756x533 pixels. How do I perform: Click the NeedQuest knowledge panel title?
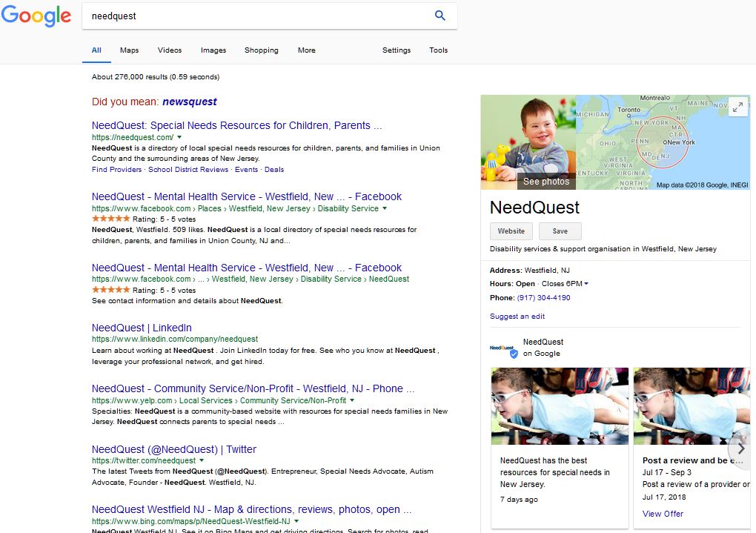534,208
